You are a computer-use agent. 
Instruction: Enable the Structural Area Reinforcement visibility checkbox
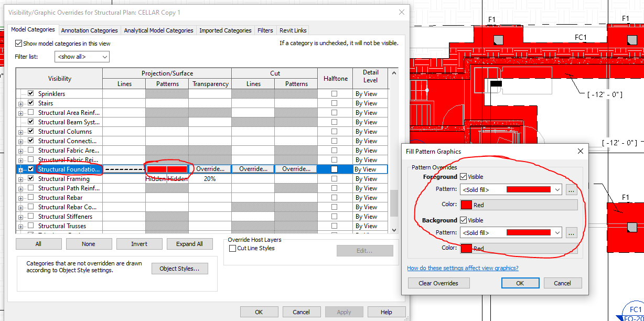[30, 112]
